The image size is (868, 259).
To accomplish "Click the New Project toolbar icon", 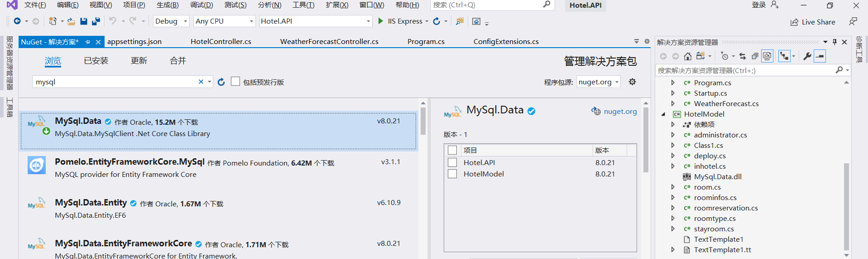I will point(53,21).
